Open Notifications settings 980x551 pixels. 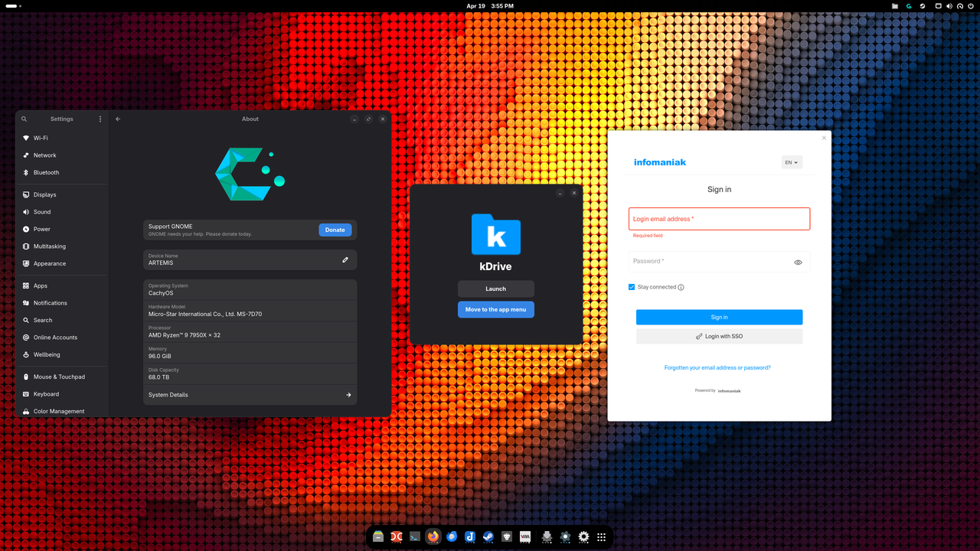coord(61,303)
